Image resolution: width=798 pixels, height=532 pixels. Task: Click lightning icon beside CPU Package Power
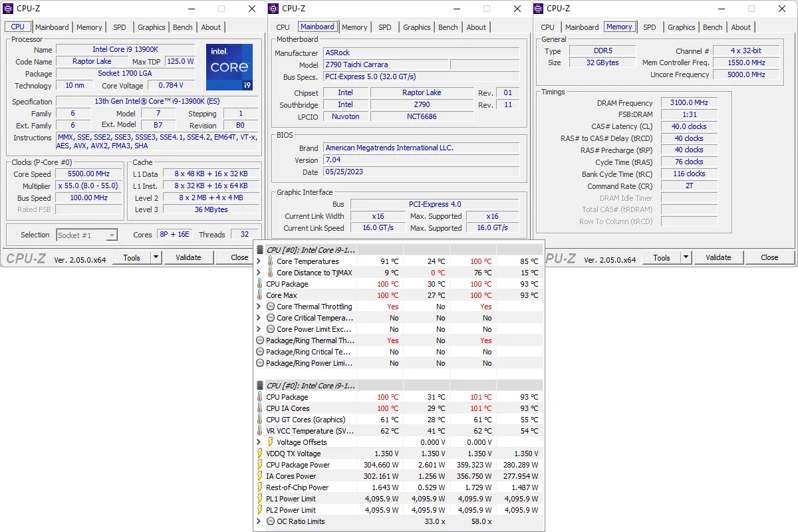[x=260, y=465]
